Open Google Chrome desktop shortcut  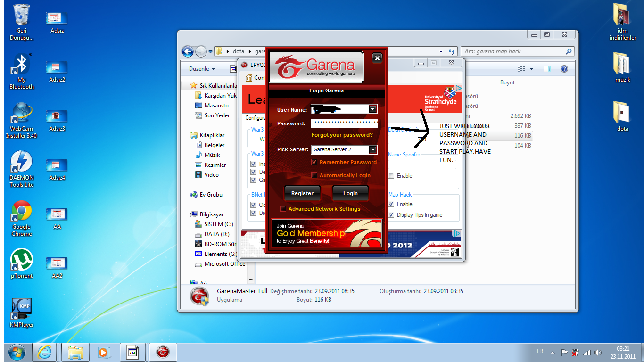tap(21, 218)
